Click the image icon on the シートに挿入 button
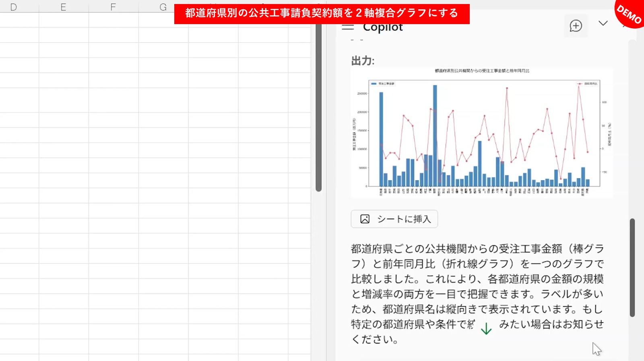Image resolution: width=644 pixels, height=361 pixels. [x=365, y=219]
